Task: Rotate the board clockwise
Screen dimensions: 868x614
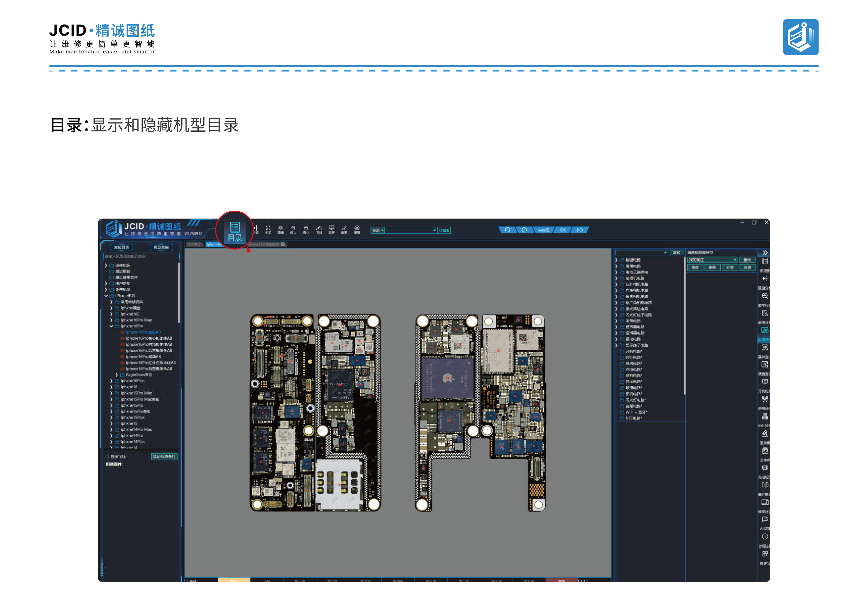Action: coord(524,230)
